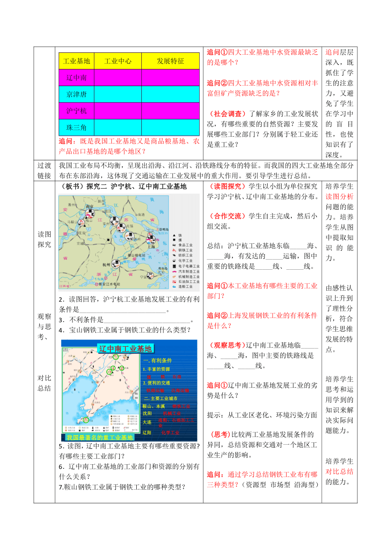Click the black "读图探究" side label

tap(44, 239)
